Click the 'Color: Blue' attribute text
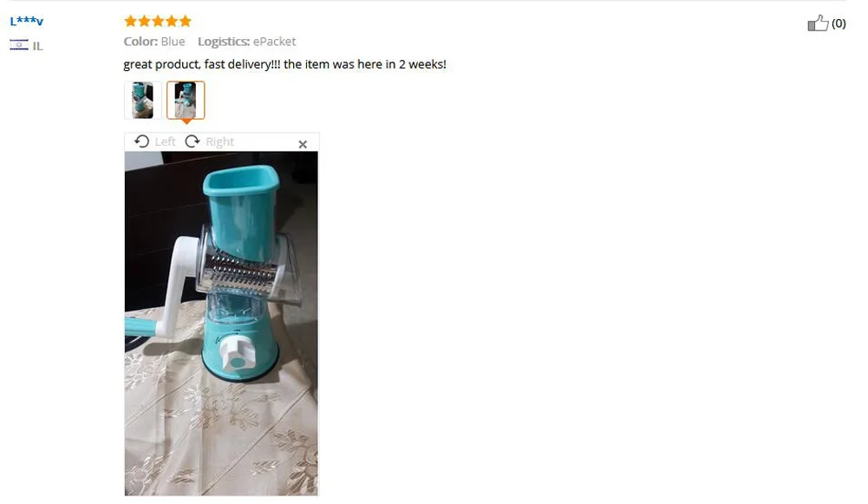 coord(154,42)
